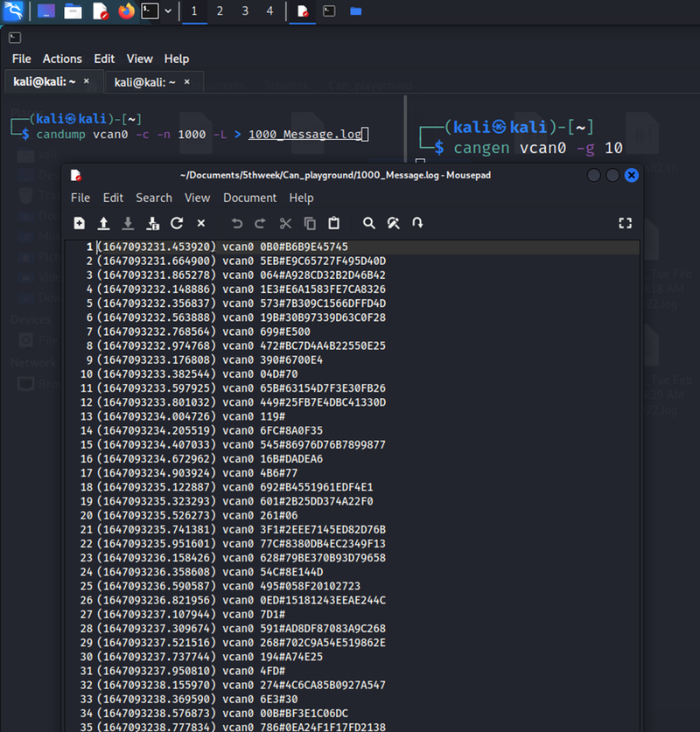The width and height of the screenshot is (700, 732).
Task: Open the terminal Actions menu
Action: click(x=62, y=59)
